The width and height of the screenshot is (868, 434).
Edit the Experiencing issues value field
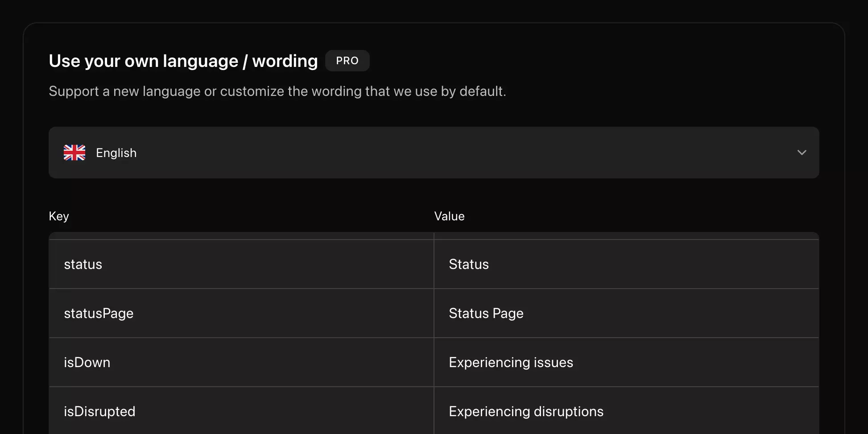point(626,362)
